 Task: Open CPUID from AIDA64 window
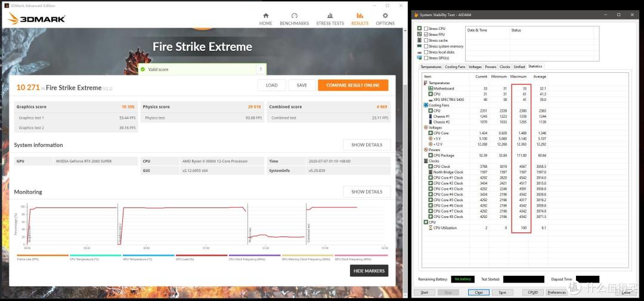[532, 293]
